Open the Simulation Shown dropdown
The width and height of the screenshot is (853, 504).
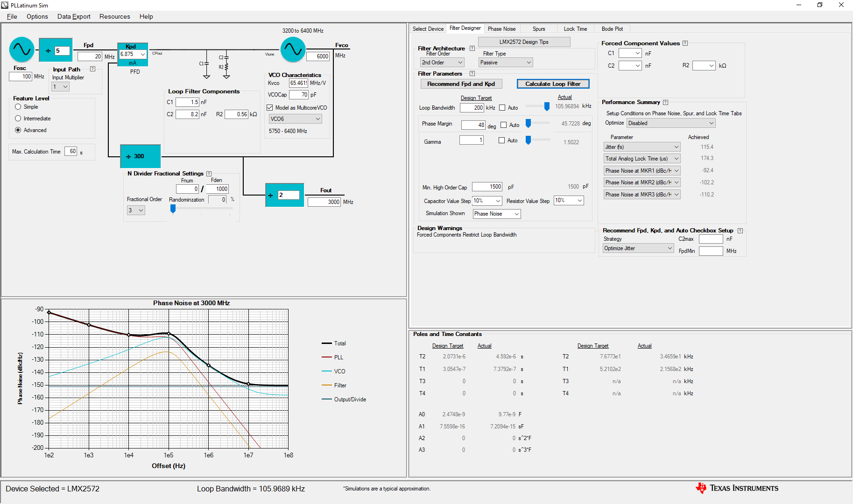[x=497, y=214]
